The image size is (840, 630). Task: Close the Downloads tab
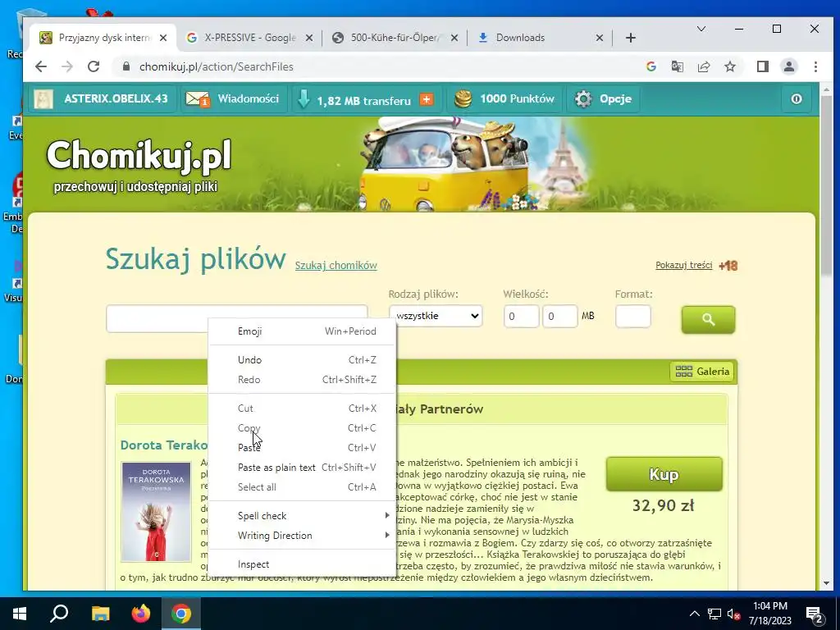[x=600, y=38]
